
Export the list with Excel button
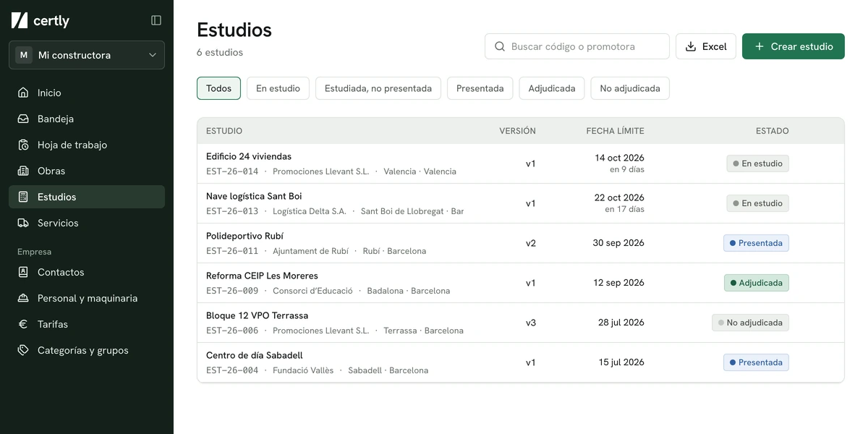pos(706,46)
